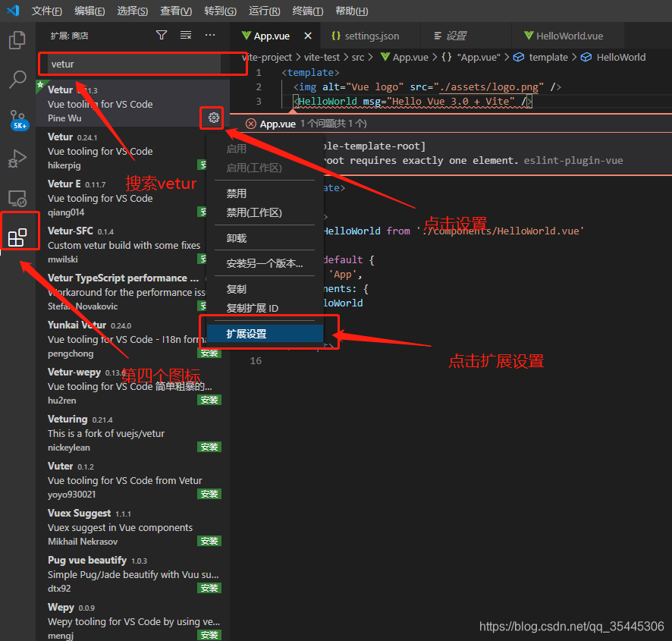Select Vetur-SFC extension by mwilski
Image resolution: width=672 pixels, height=641 pixels.
pos(121,245)
